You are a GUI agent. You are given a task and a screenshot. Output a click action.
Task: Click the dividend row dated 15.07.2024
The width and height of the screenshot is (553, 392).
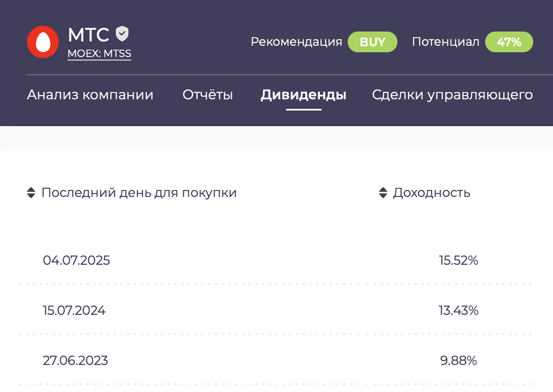pyautogui.click(x=74, y=310)
